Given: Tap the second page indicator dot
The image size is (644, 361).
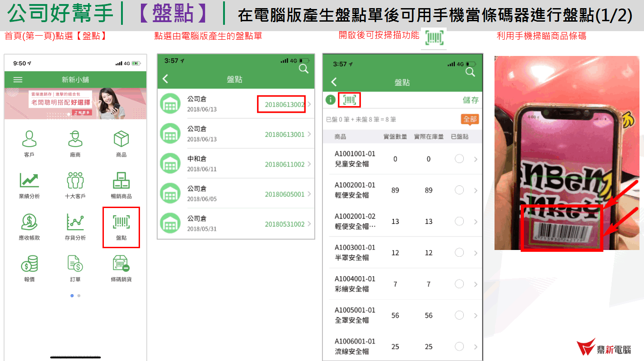Looking at the screenshot, I should 79,296.
